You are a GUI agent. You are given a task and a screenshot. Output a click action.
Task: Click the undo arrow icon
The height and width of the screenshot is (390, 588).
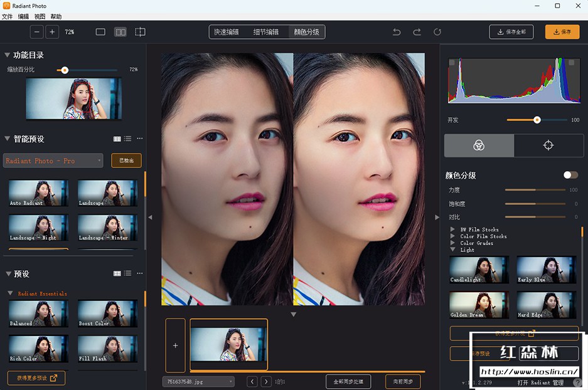pos(397,32)
